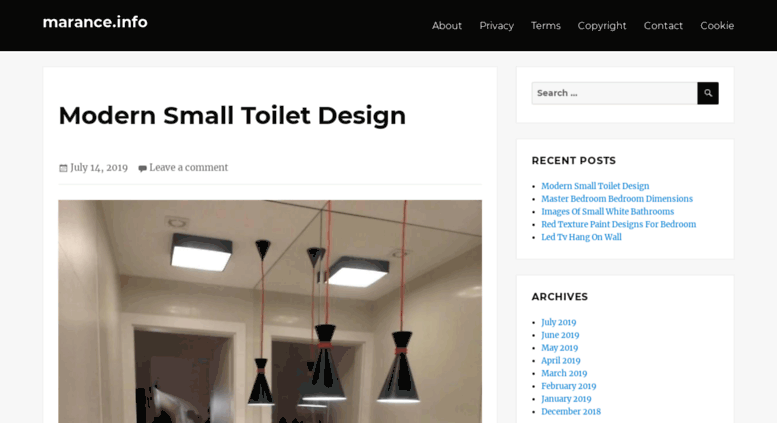Open the Contact page
The width and height of the screenshot is (777, 423).
[663, 26]
